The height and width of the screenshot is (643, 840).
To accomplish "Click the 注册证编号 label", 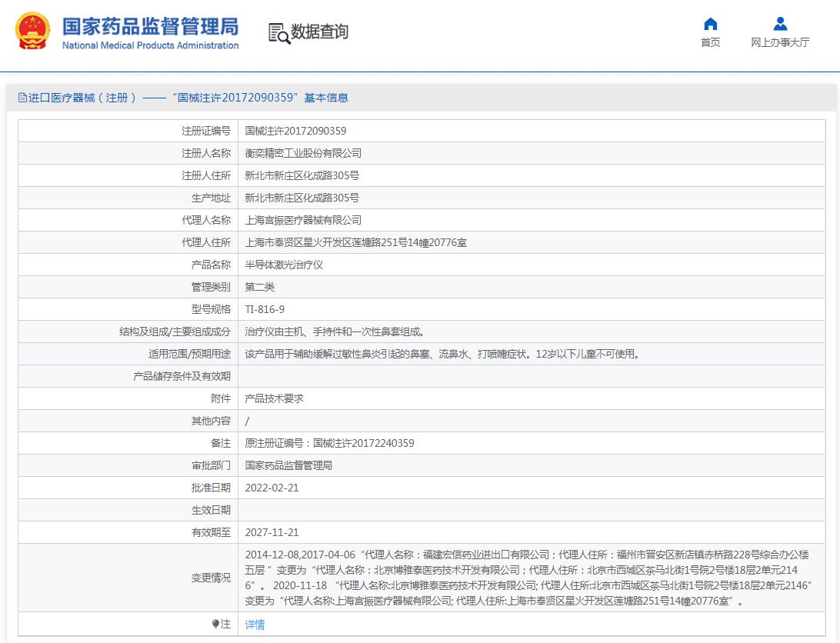I will [206, 131].
